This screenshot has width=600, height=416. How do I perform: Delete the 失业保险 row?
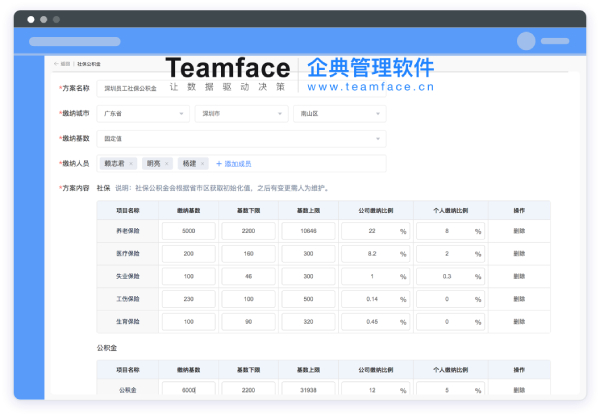pos(519,276)
